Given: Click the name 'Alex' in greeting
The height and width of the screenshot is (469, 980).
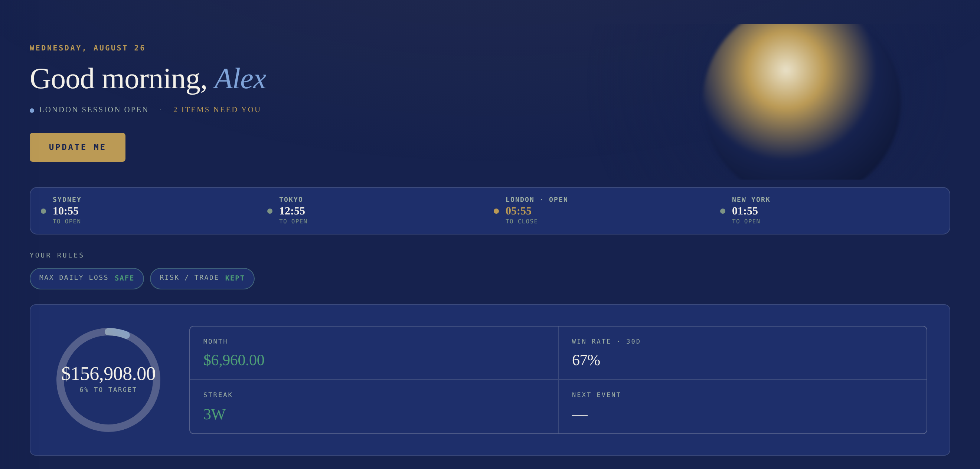Looking at the screenshot, I should [240, 79].
